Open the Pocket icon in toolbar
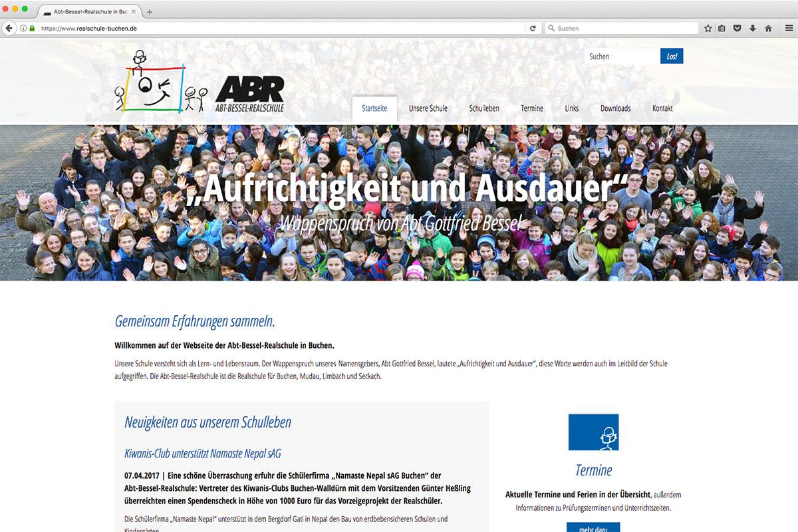 point(737,29)
